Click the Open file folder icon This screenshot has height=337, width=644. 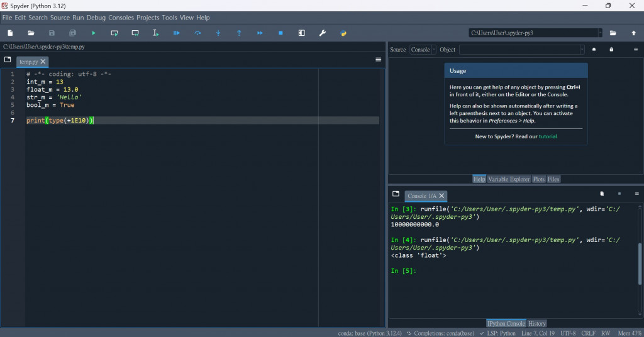(31, 33)
